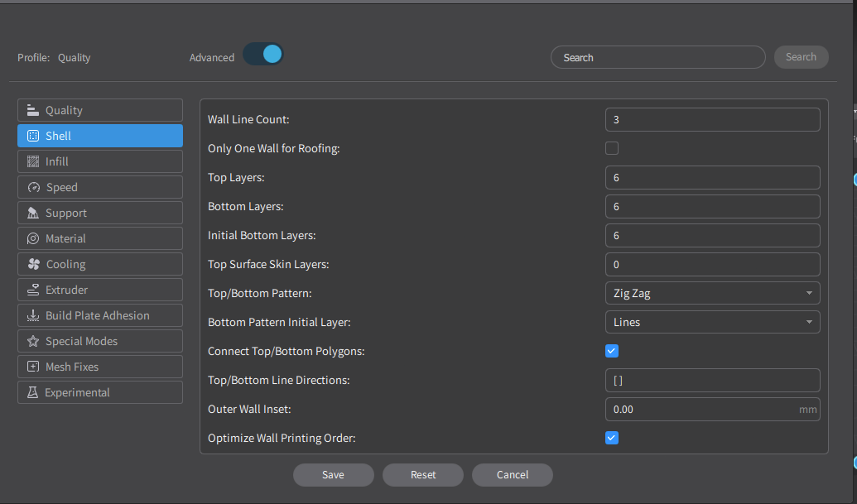Open the Top/Bottom Pattern dropdown

(x=712, y=293)
